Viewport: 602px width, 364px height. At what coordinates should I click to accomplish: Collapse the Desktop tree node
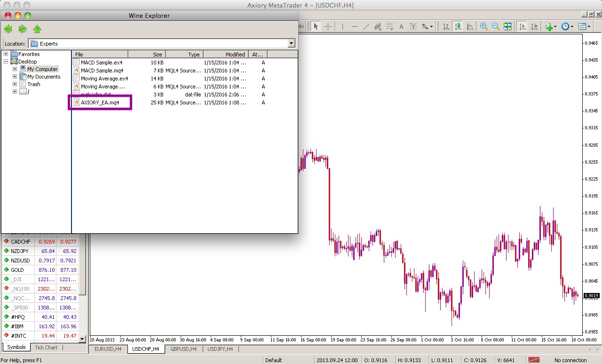tap(6, 62)
